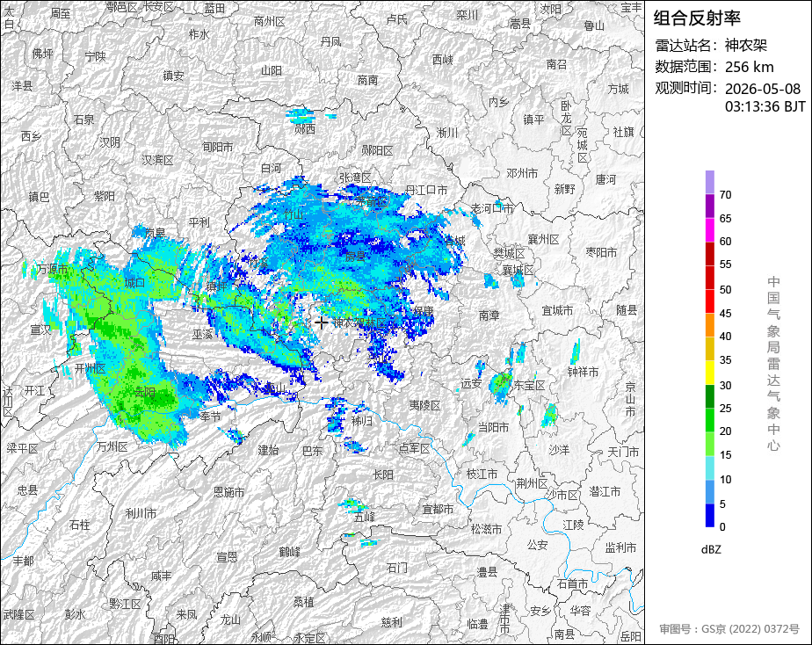Select the "城口" county label
Viewport: 812px width, 645px height.
[134, 283]
